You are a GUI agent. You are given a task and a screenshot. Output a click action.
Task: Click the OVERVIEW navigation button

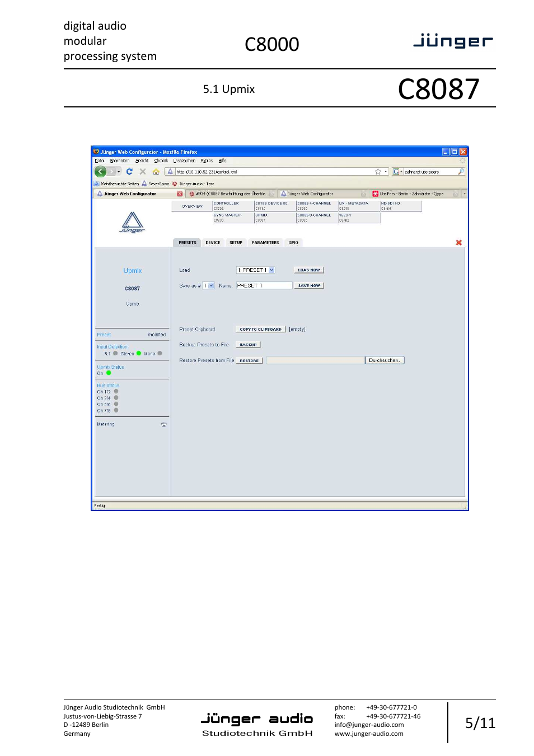pos(192,206)
